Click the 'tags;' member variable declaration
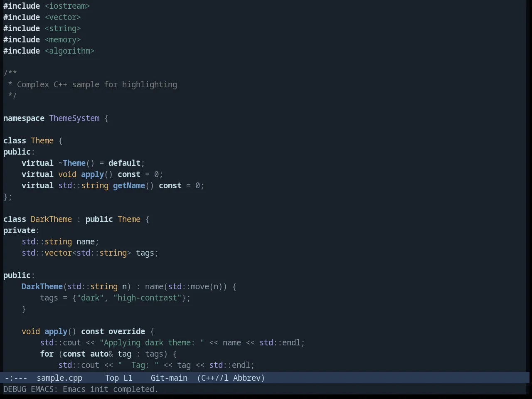Image resolution: width=532 pixels, height=399 pixels. coord(147,253)
